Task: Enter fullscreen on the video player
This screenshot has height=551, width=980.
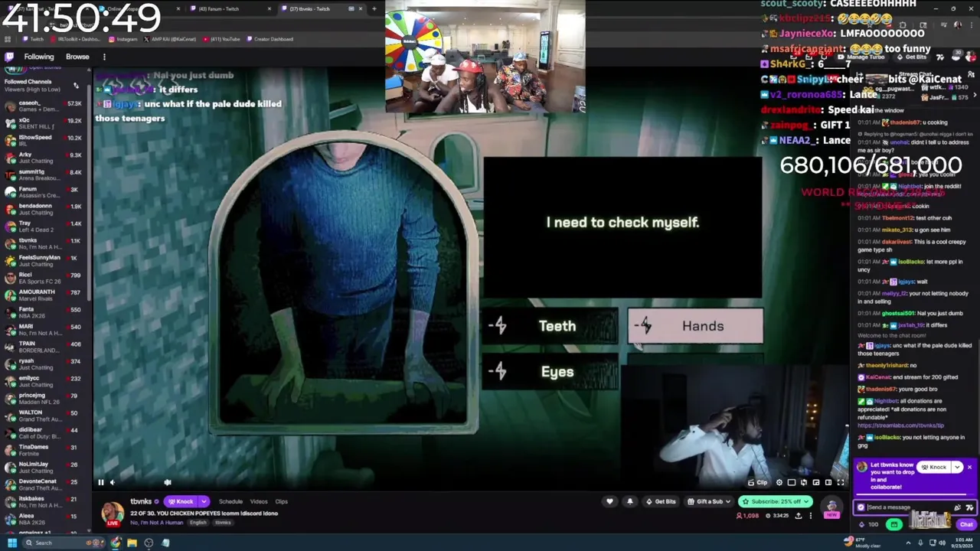Action: (841, 482)
